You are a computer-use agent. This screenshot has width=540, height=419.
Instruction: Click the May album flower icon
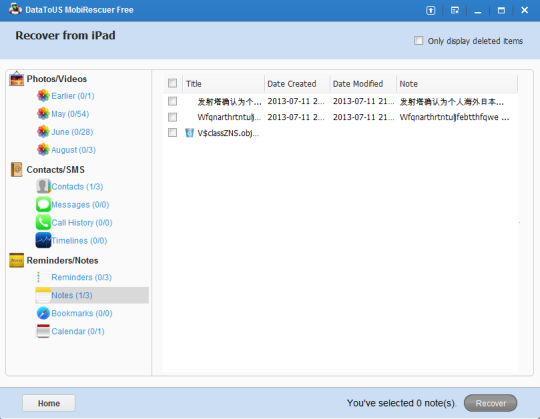tap(43, 114)
